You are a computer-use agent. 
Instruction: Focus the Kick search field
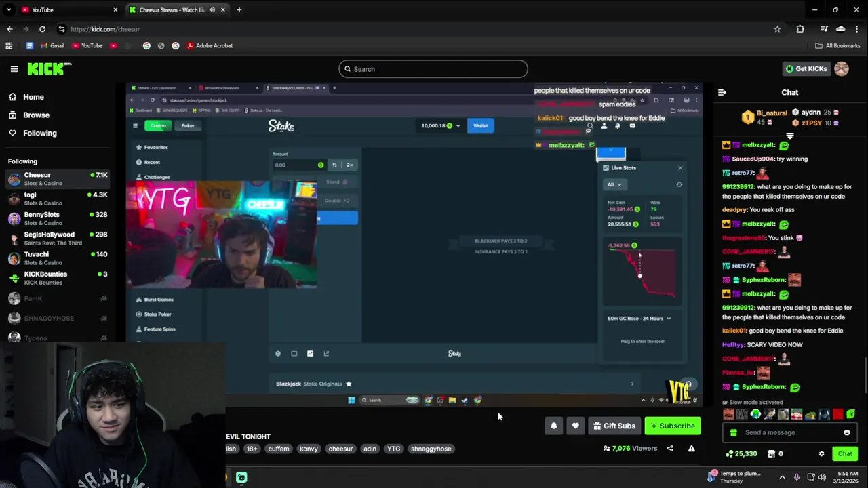(433, 68)
